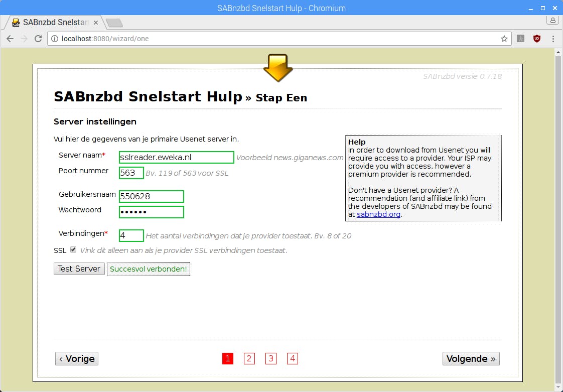This screenshot has width=563, height=392.
Task: Open the Chromium three-dot menu
Action: tap(553, 39)
